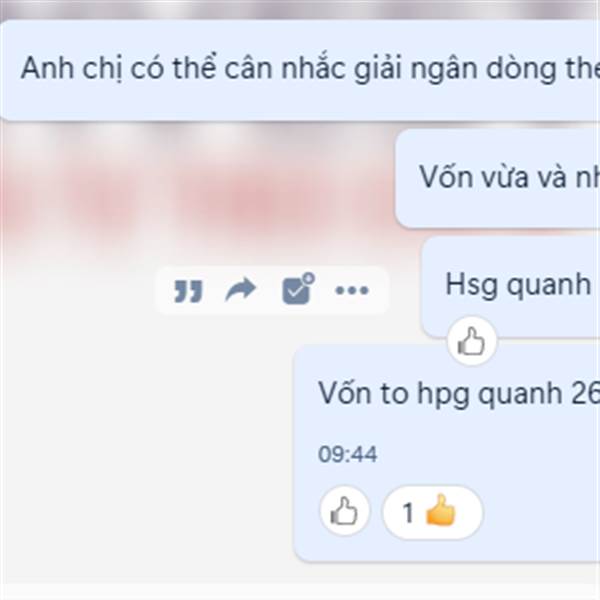This screenshot has height=600, width=600.
Task: Click the word "Anh" starting the first message
Action: 47,68
